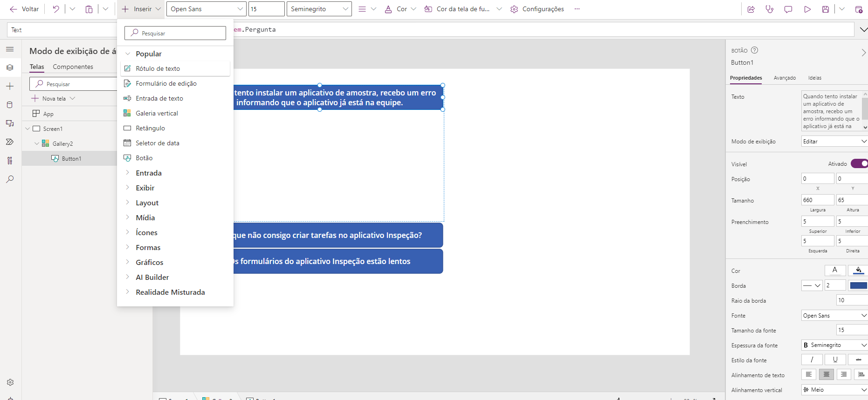Switch to the Componentes tab
Image resolution: width=868 pixels, height=400 pixels.
pyautogui.click(x=73, y=67)
